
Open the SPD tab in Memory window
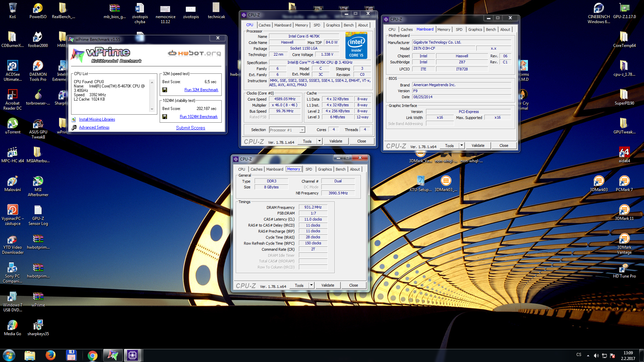(x=309, y=169)
